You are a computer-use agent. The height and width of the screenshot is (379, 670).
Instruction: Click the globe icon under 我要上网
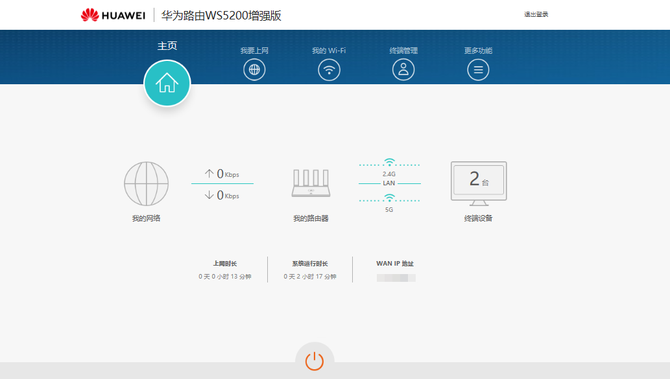[254, 70]
